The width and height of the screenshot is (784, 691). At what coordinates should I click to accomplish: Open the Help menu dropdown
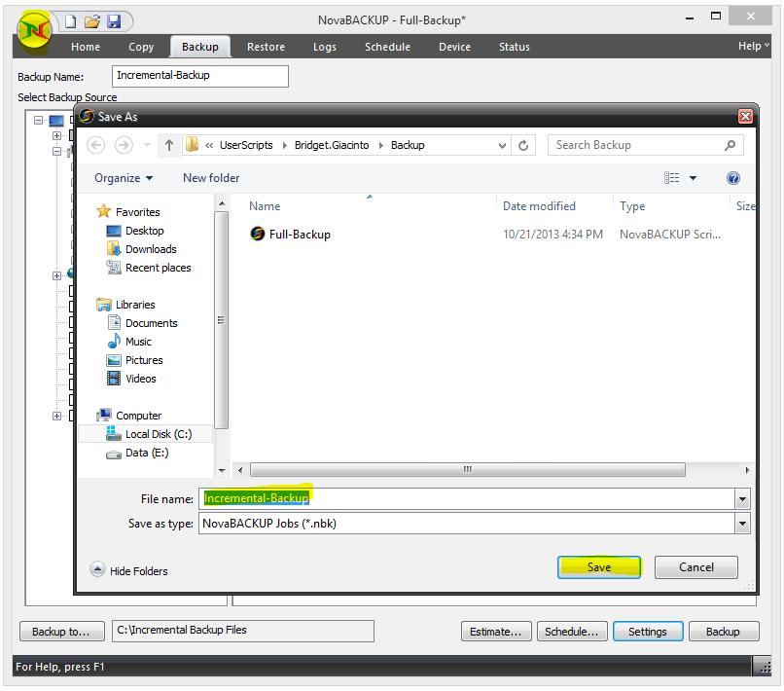click(754, 46)
